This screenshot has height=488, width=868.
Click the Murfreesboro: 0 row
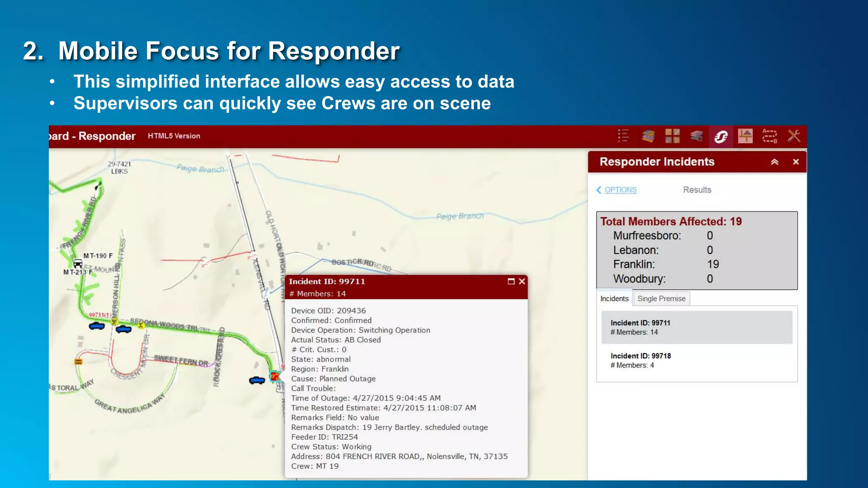click(x=663, y=236)
